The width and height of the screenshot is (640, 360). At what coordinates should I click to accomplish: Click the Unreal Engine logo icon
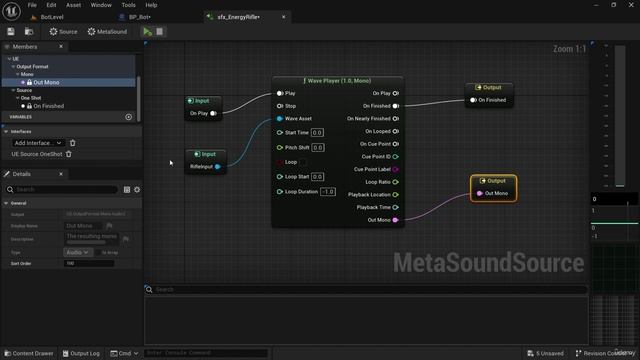pos(11,11)
